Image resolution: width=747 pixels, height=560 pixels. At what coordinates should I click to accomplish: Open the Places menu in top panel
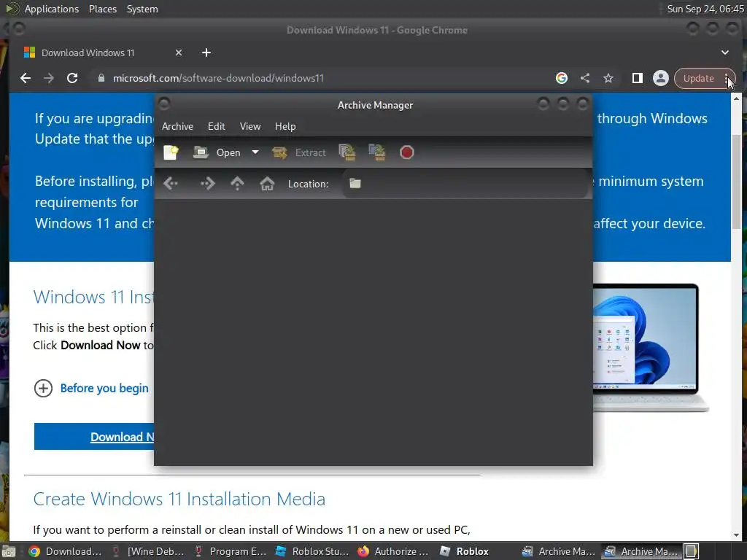coord(102,9)
